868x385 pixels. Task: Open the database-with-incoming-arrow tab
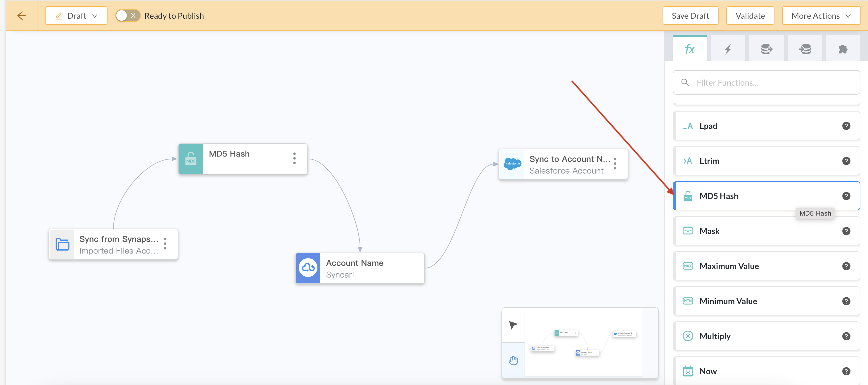point(805,49)
